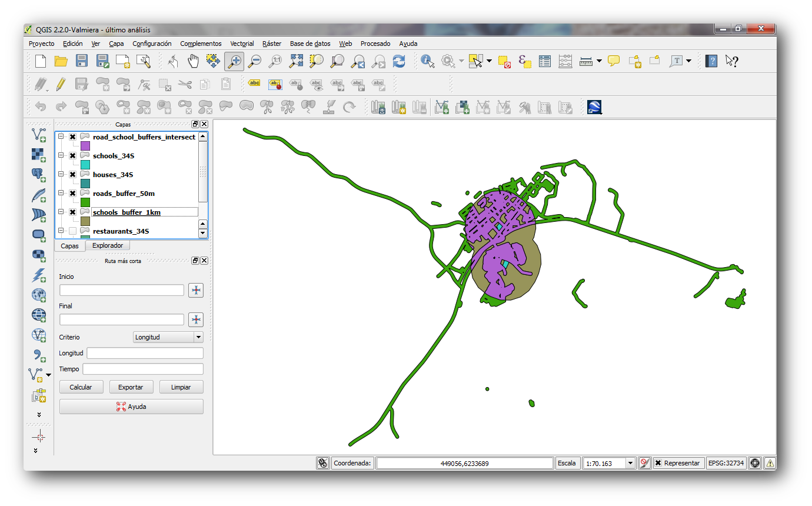Image resolution: width=812 pixels, height=506 pixels.
Task: Open the Help contents book icon
Action: click(711, 61)
